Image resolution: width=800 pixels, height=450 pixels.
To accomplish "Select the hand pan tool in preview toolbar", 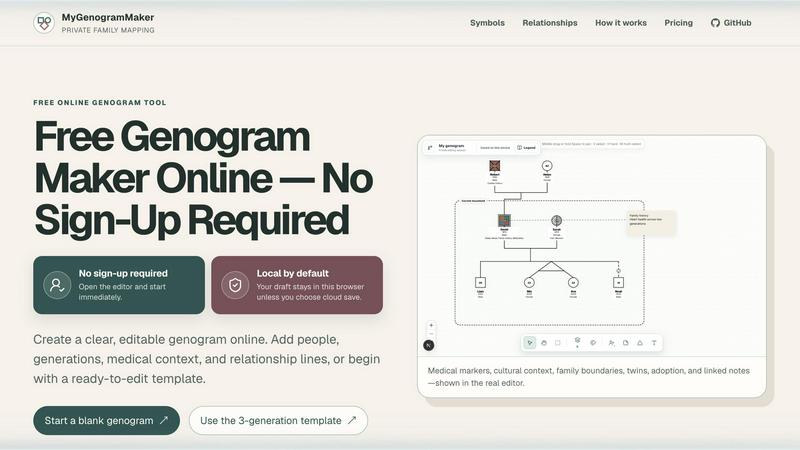I will (x=544, y=343).
